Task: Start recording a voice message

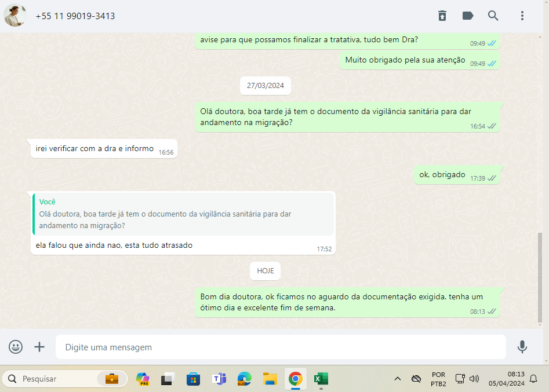Action: (522, 347)
